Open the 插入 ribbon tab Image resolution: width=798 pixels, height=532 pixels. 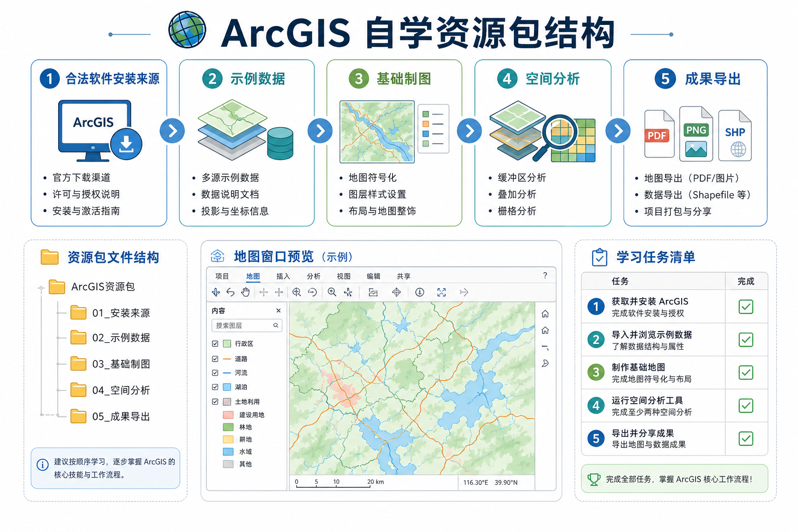tap(283, 276)
